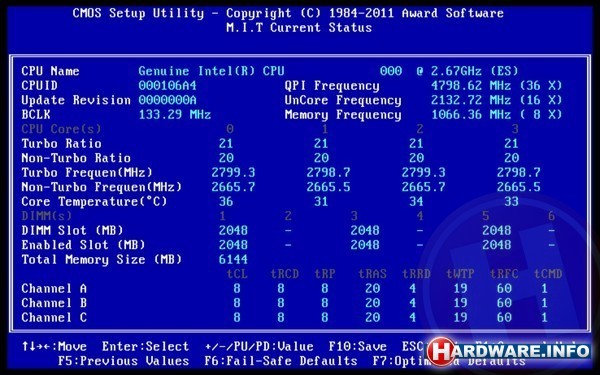
Task: Select the Total Memory Size (MB) label
Action: 101,260
